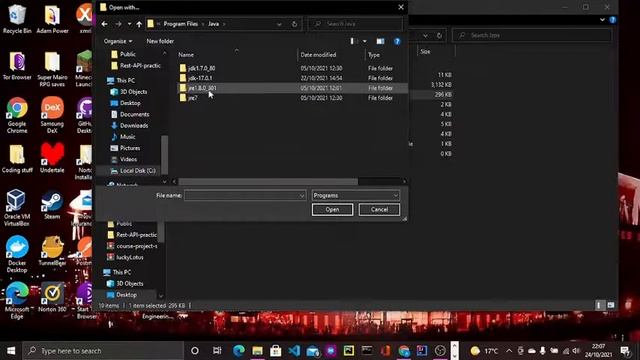Click the Windows Start button

tap(11, 351)
